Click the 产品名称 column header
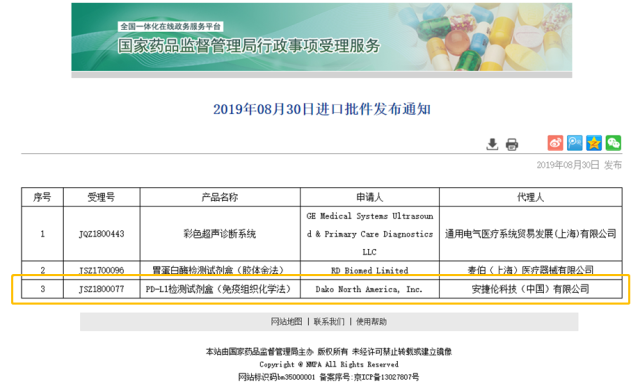Viewport: 640px width, 386px height. 220,197
